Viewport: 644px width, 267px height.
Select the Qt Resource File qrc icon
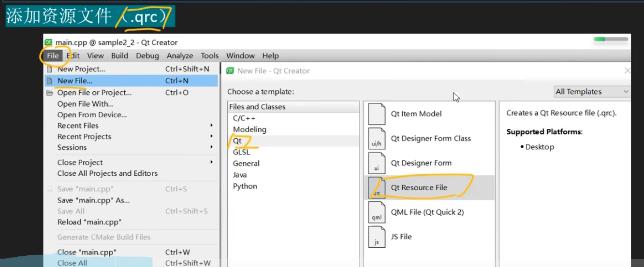coord(377,187)
